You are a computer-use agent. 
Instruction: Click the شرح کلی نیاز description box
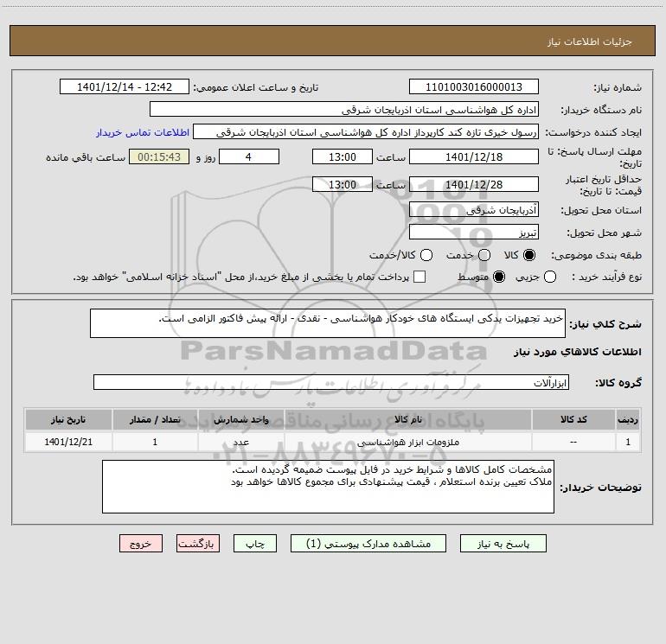coord(328,323)
